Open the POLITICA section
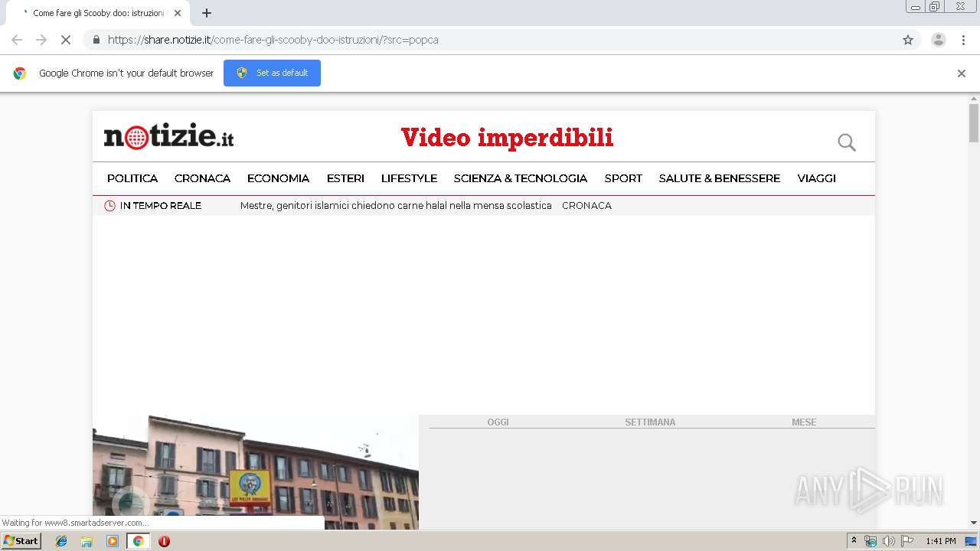The height and width of the screenshot is (551, 980). tap(132, 178)
